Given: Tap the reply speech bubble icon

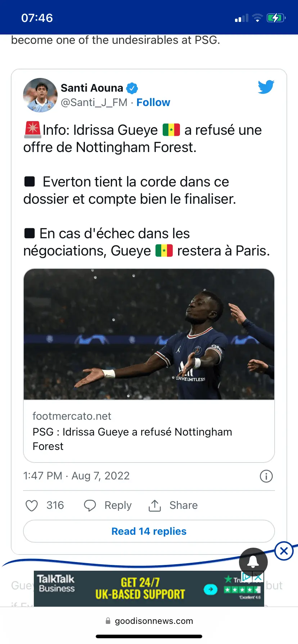Looking at the screenshot, I should pos(90,505).
